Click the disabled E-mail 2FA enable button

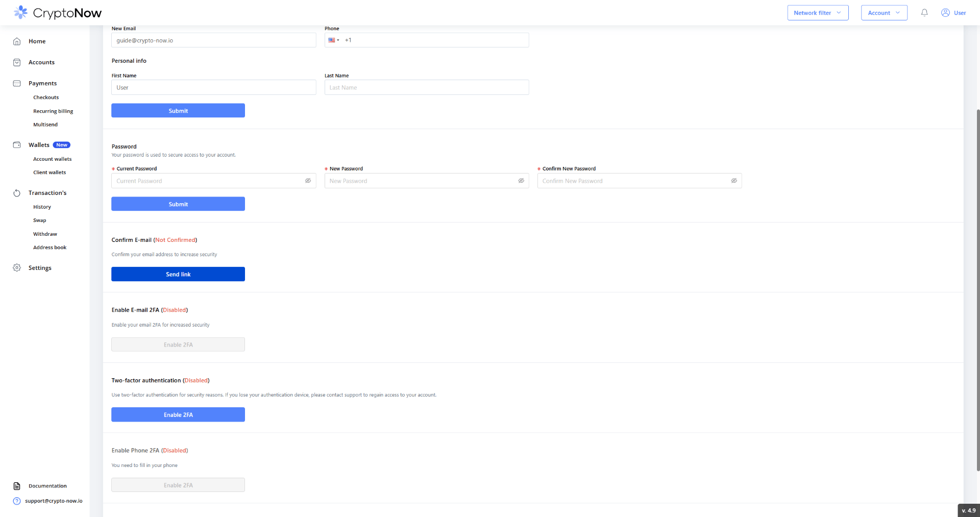(178, 344)
